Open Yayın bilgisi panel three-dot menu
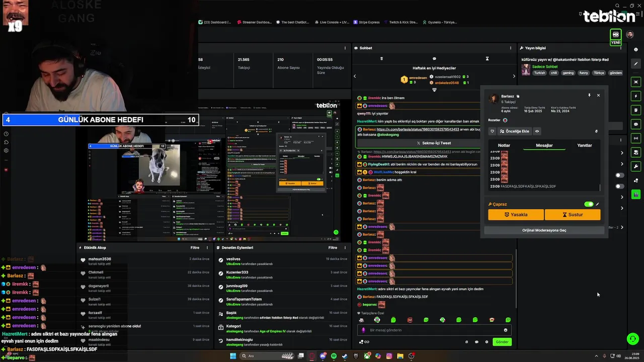The image size is (644, 362). [621, 48]
